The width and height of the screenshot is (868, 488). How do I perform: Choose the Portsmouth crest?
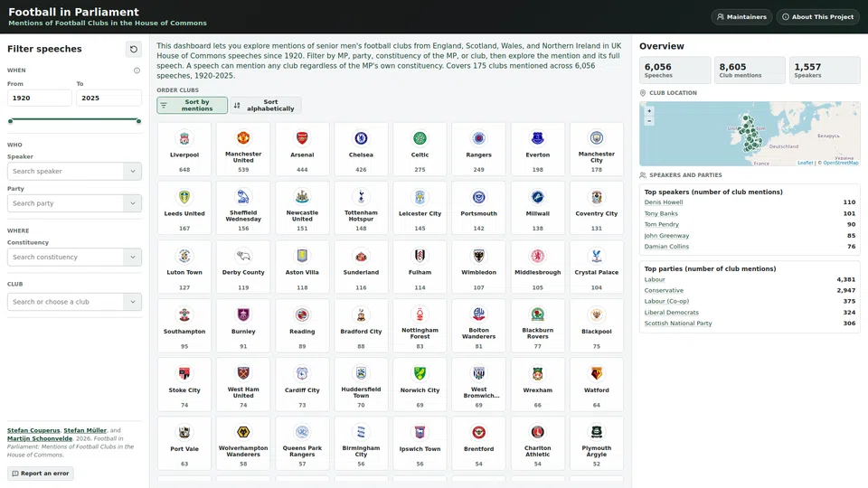point(479,196)
